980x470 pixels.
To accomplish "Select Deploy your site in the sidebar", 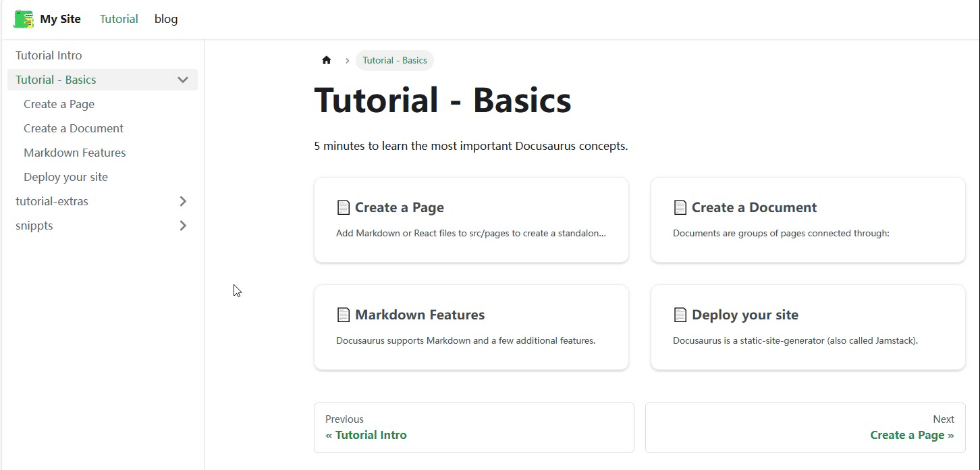I will tap(107, 177).
